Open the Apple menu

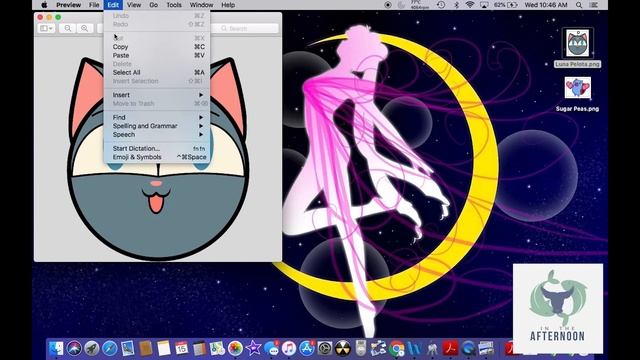[x=44, y=5]
